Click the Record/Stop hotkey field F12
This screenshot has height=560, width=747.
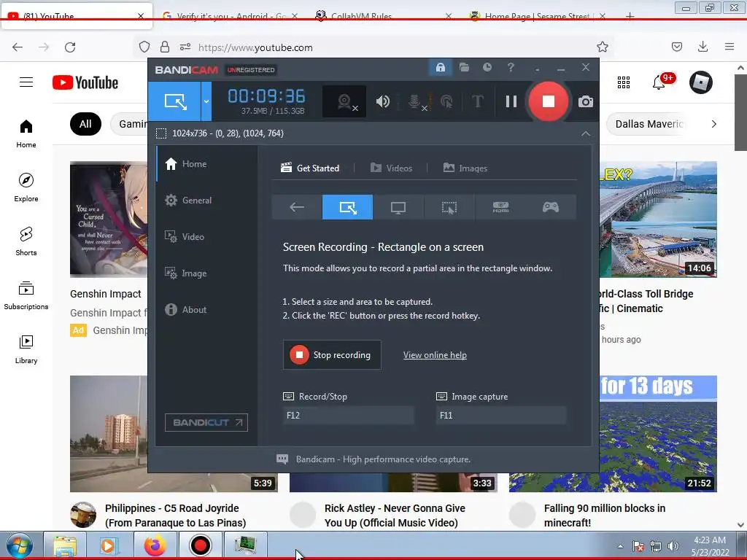point(348,415)
